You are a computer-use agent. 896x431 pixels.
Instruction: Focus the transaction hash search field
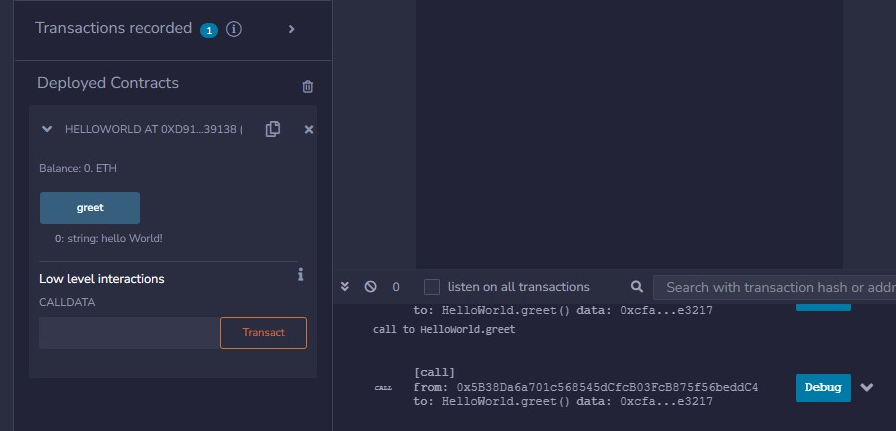(x=778, y=287)
